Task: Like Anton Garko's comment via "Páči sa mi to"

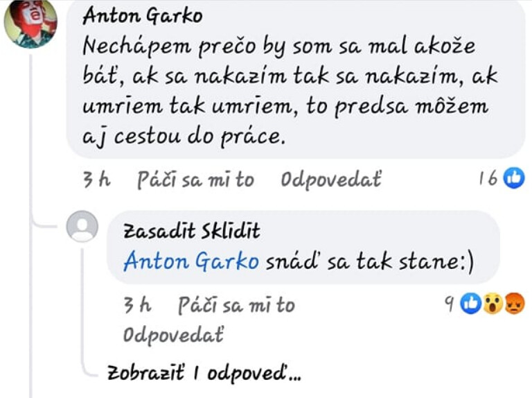Action: click(195, 180)
